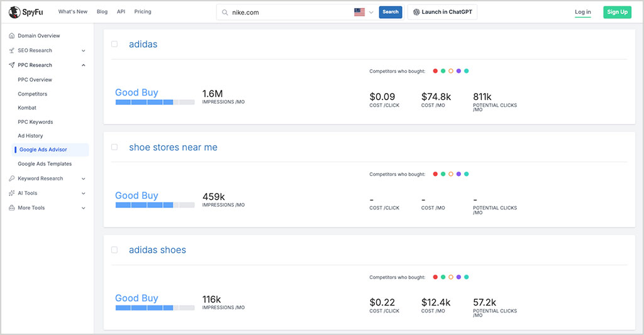Open What's New in top navigation
644x335 pixels.
tap(73, 11)
